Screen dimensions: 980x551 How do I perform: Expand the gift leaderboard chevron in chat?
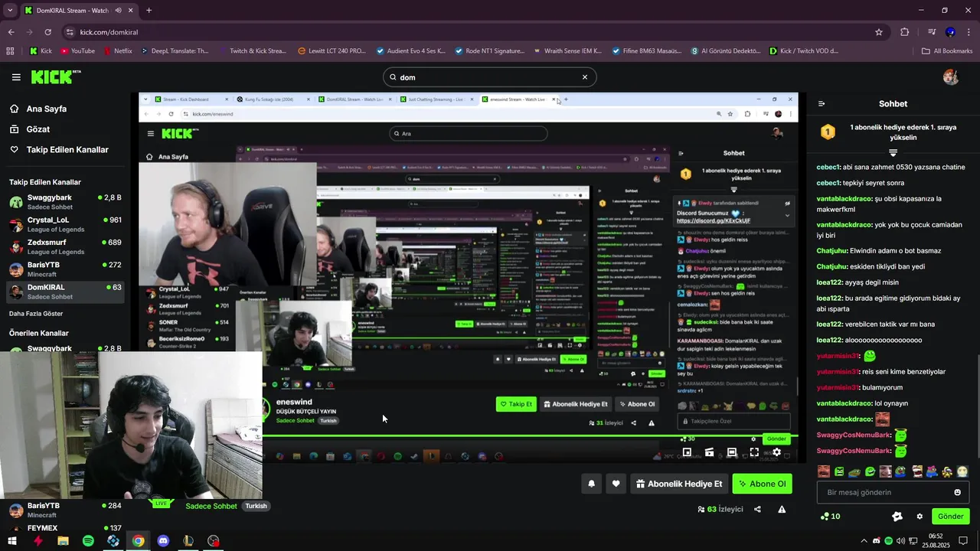(x=893, y=153)
